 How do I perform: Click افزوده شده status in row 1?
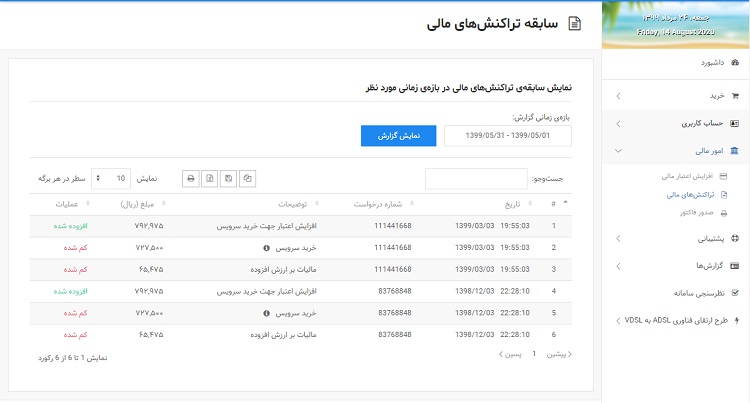coord(71,226)
